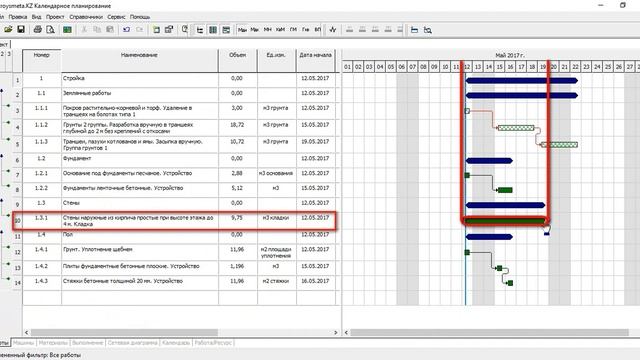Switch to the Выполнение tab
The width and height of the screenshot is (640, 360).
[x=87, y=343]
